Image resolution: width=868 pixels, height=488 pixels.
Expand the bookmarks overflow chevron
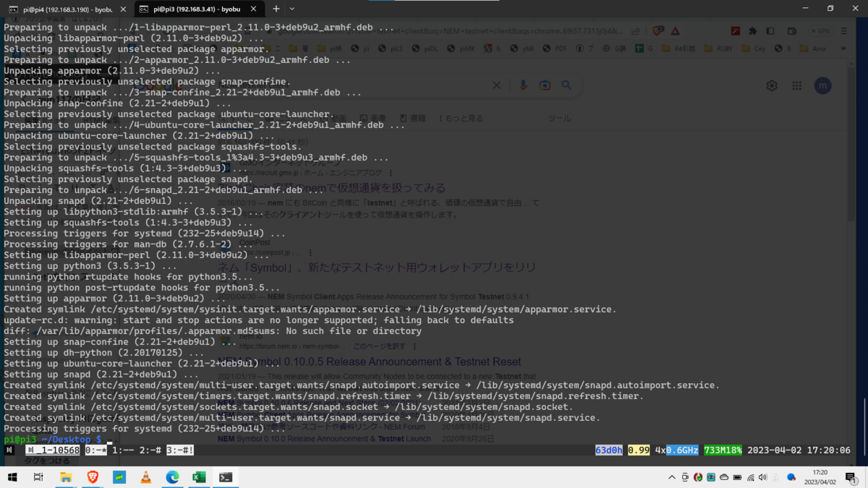pyautogui.click(x=843, y=48)
